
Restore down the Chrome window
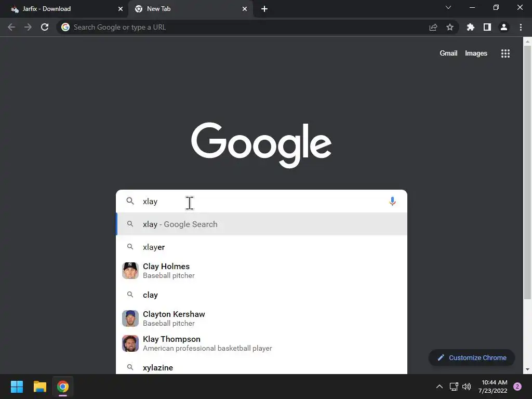[x=496, y=7]
